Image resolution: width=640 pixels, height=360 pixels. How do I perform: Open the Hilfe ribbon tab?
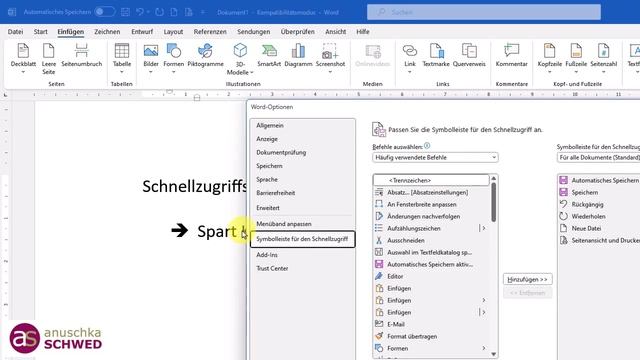pyautogui.click(x=362, y=31)
